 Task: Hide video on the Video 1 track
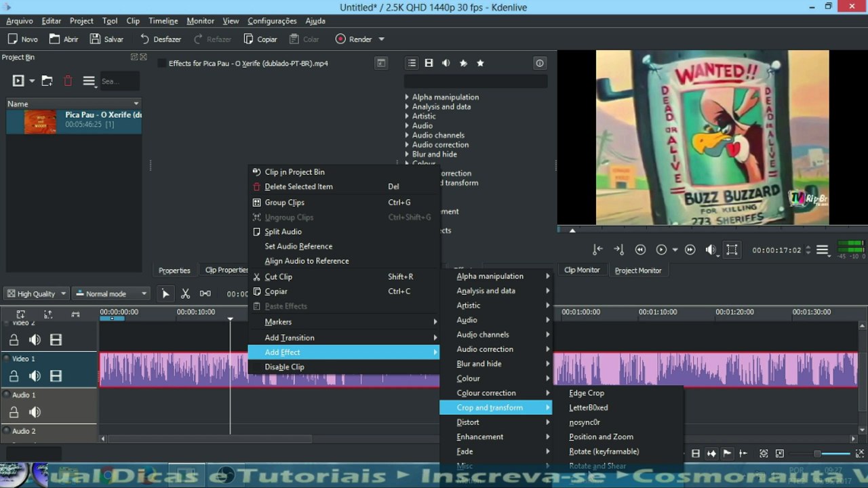56,376
